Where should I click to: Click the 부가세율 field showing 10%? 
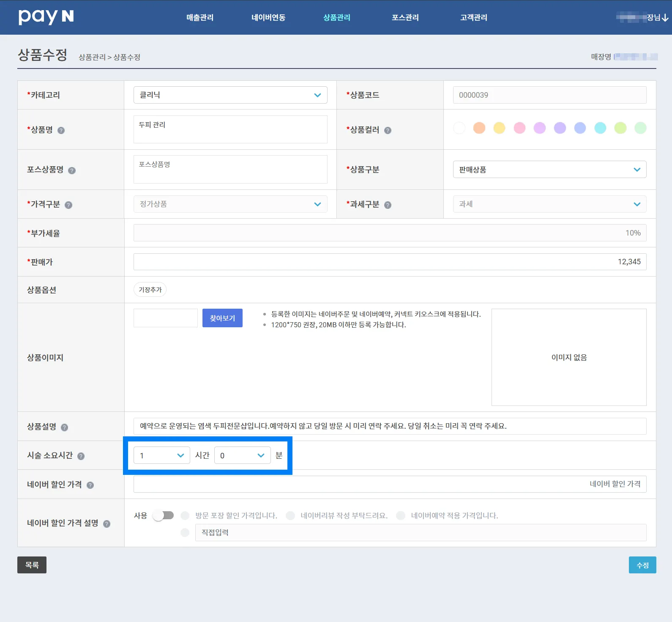(x=390, y=233)
